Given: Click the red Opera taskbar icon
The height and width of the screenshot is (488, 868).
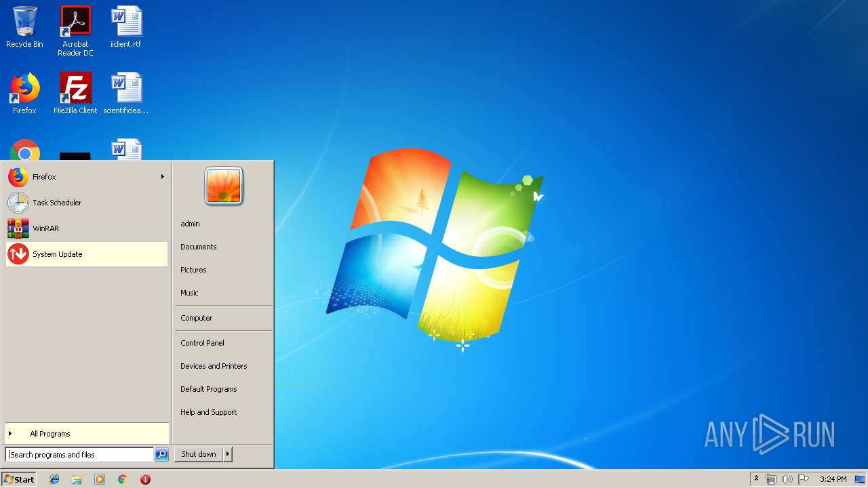Looking at the screenshot, I should (145, 479).
